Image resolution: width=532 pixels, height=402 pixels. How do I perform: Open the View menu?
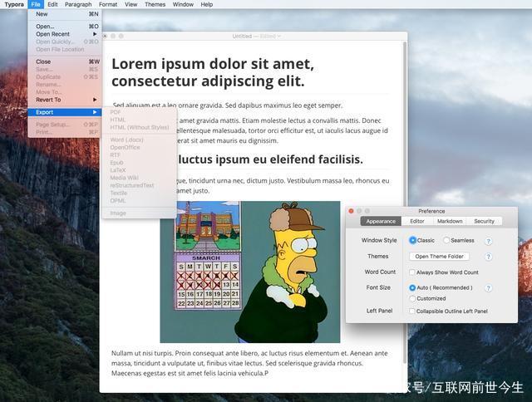[x=131, y=4]
